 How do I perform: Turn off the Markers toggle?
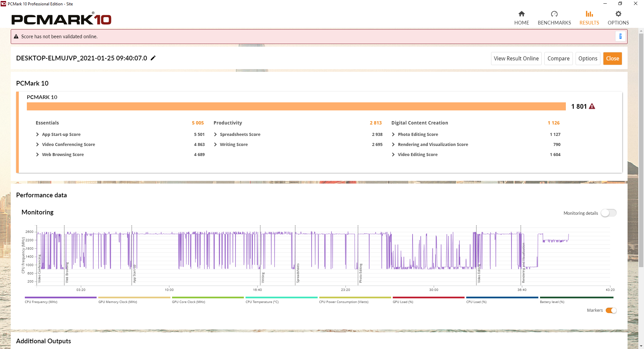tap(611, 310)
